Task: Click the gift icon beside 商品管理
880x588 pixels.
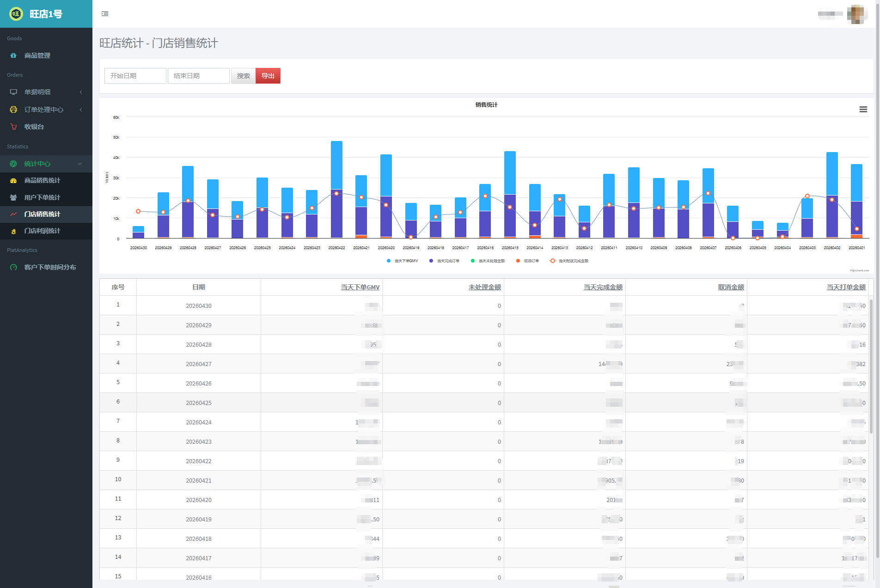Action: pos(13,55)
